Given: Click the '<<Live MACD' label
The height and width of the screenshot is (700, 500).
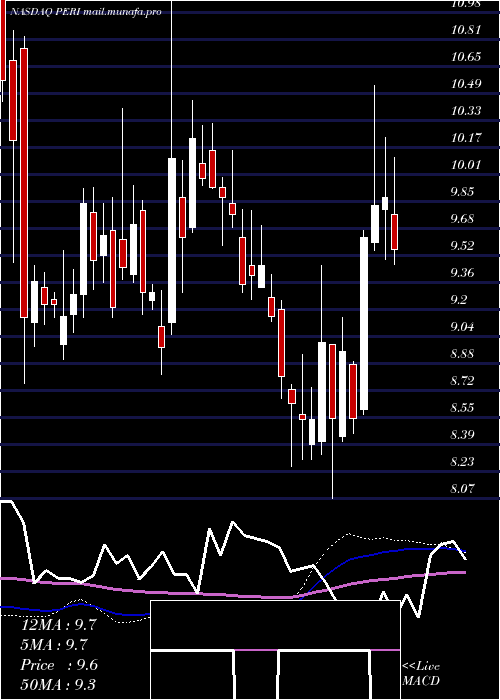Looking at the screenshot, I should pos(421,673).
